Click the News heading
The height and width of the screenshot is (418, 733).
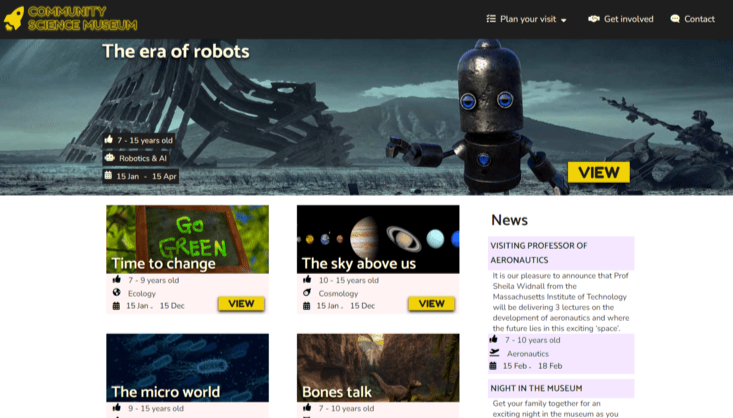pos(509,220)
